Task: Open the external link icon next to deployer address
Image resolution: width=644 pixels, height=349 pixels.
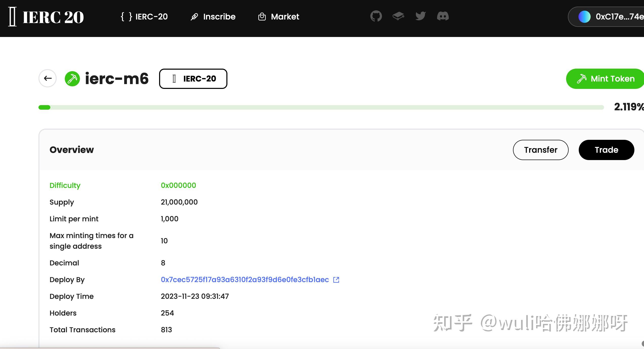Action: [336, 280]
